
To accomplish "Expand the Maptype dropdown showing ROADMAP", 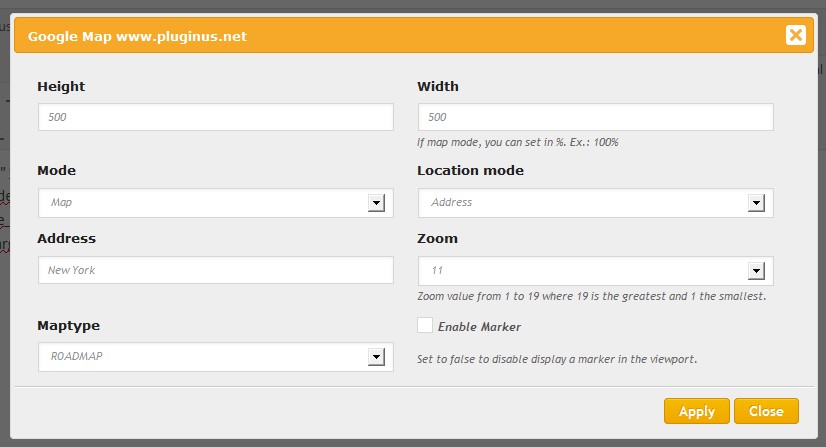I will tap(215, 357).
